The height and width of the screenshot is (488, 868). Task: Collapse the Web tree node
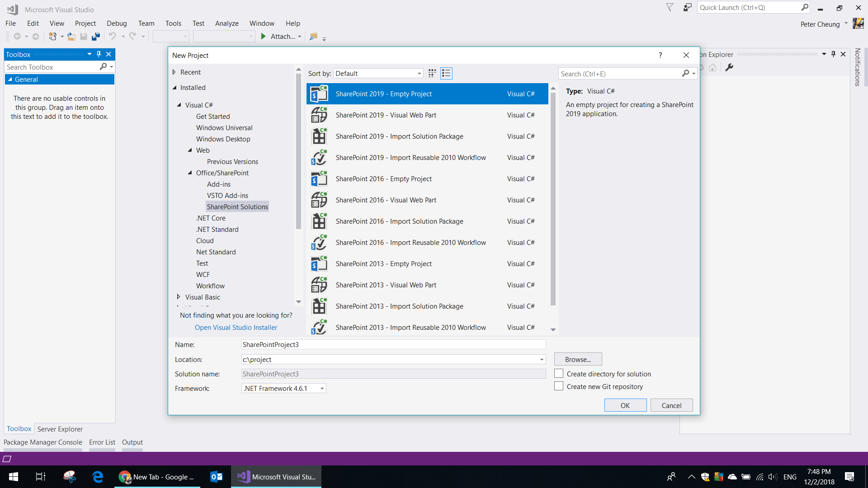[x=190, y=150]
